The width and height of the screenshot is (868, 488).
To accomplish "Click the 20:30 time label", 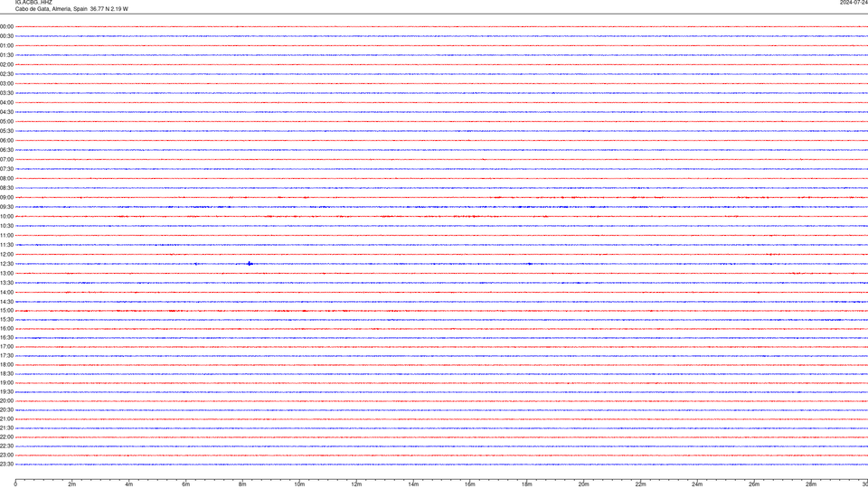I will (x=6, y=410).
